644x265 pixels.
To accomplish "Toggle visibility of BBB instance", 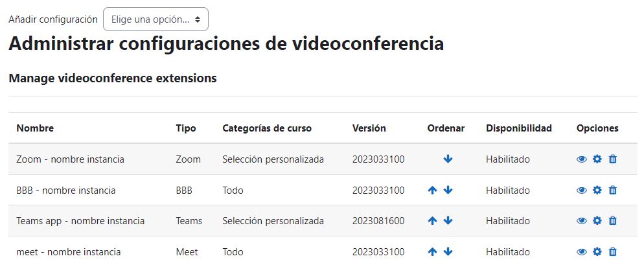I will (582, 190).
